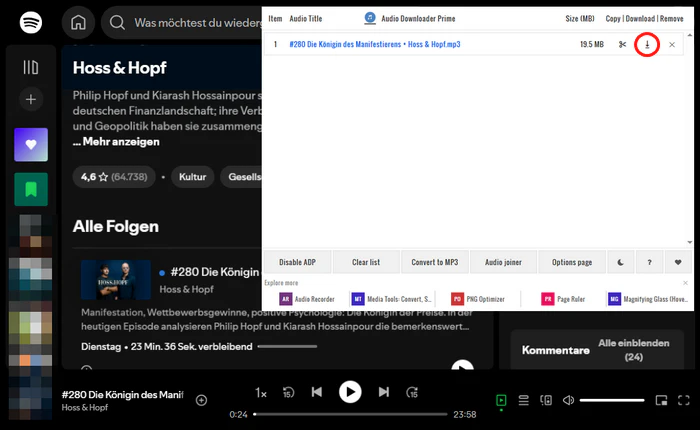Screen dimensions: 700x430
Task: Enter fullscreen mode
Action: 683,400
